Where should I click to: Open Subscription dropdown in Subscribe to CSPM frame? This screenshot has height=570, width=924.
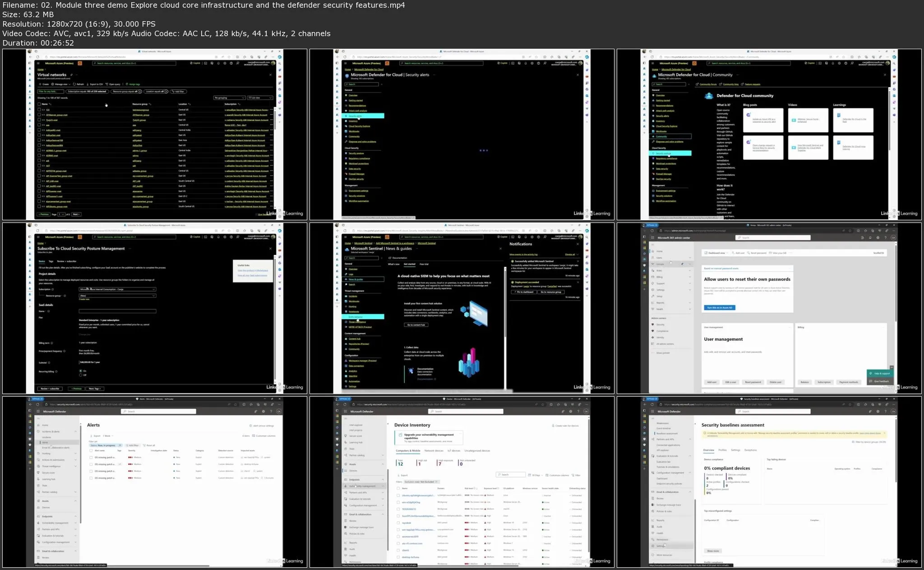tap(117, 289)
